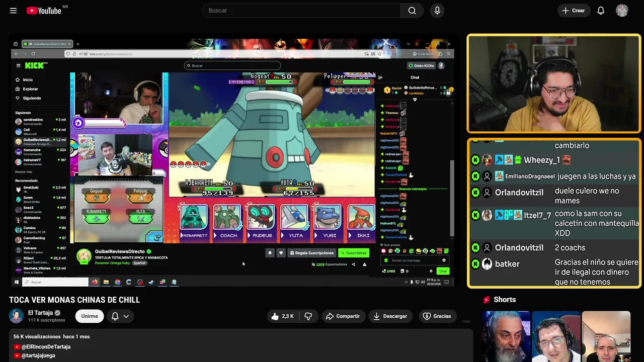Viewport: 644px width, 362px height.
Task: Click the Kick stream share icon
Action: click(x=353, y=264)
